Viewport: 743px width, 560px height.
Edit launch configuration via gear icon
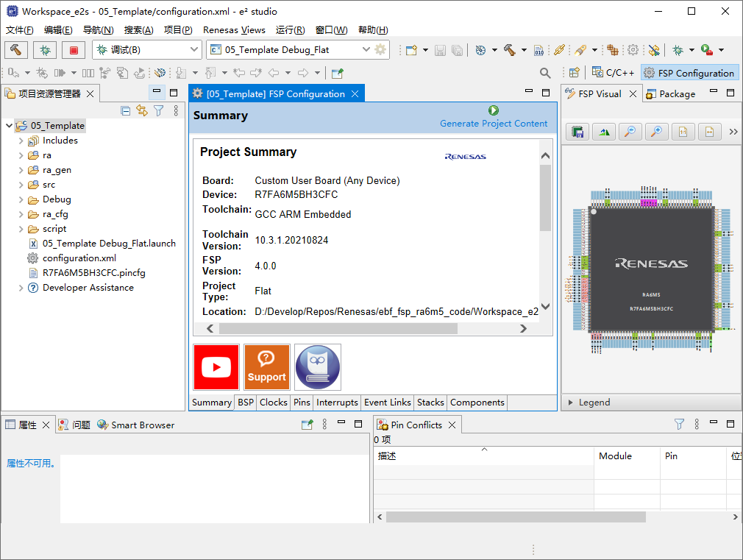[380, 49]
